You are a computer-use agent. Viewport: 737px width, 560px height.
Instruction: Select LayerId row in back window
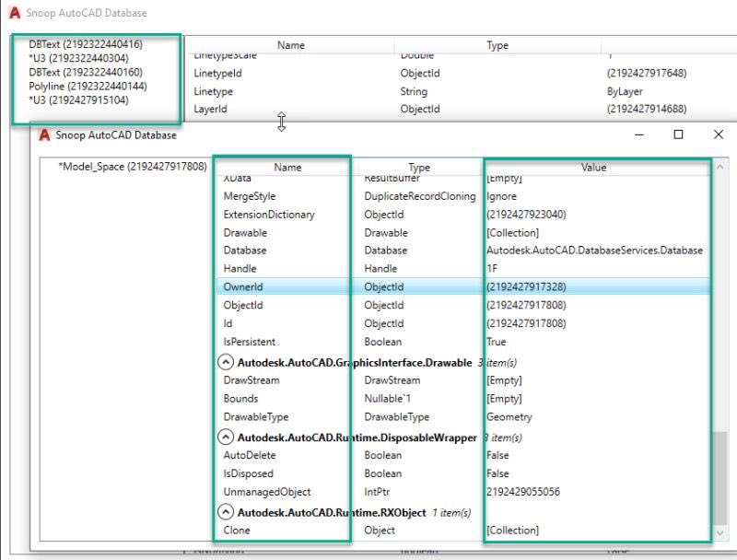[x=461, y=109]
